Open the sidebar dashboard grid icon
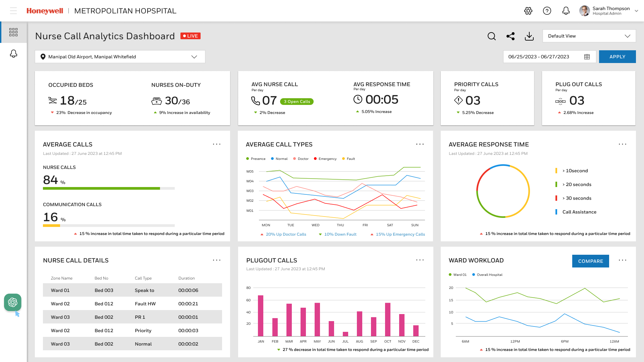 click(x=13, y=32)
